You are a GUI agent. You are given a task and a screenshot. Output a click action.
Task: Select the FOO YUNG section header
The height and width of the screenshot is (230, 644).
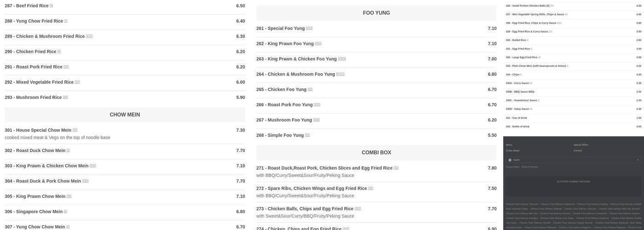click(376, 13)
